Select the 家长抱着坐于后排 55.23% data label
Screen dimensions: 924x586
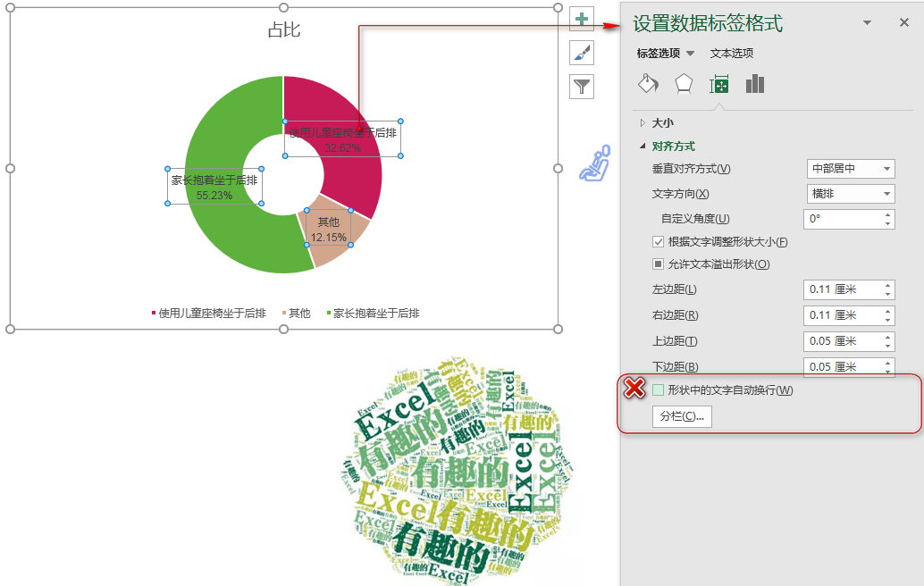coord(214,186)
